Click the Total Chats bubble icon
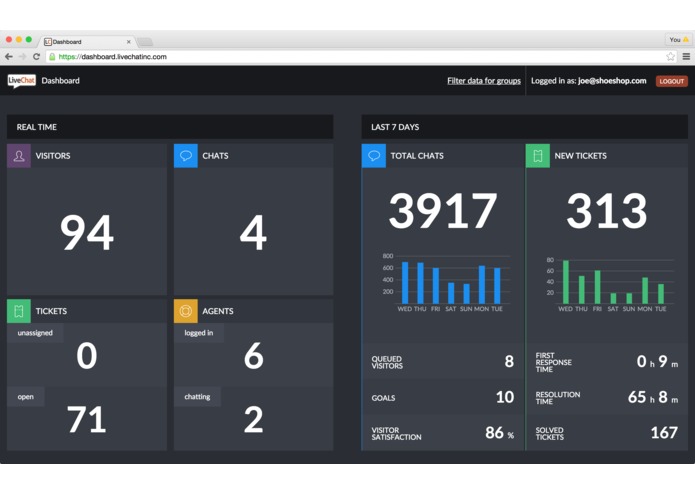Screen dimensions: 695x494 pos(374,156)
